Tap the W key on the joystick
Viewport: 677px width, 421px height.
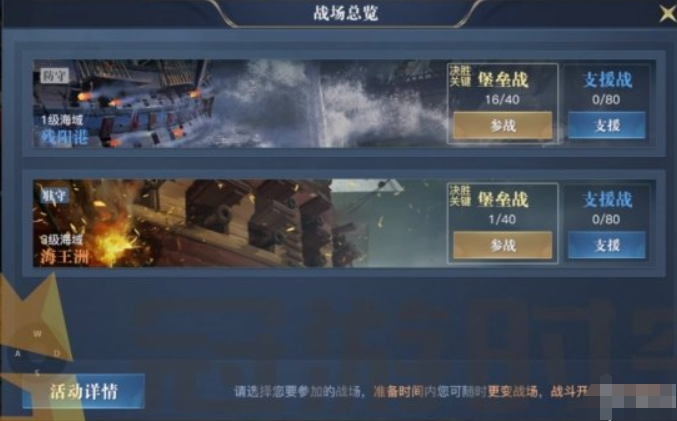click(x=38, y=333)
